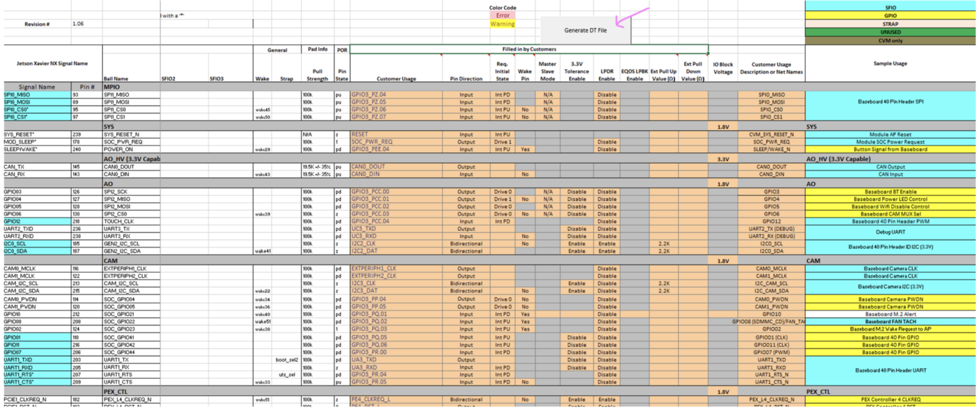980x410 pixels.
Task: Select the cyan SFIO legend cell
Action: 890,8
